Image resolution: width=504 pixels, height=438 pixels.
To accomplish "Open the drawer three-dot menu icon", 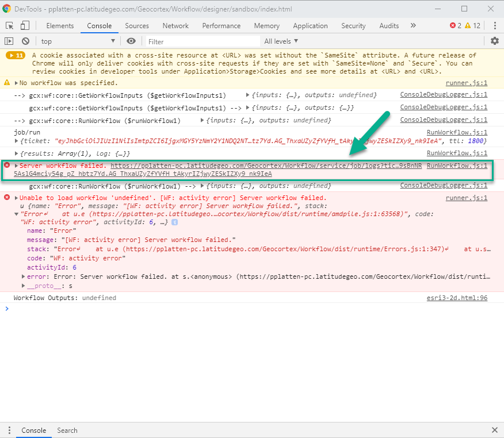I will (9, 431).
